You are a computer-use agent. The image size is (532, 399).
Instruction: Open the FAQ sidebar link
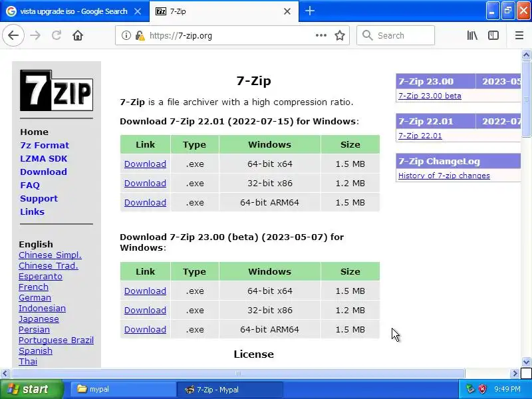point(30,186)
